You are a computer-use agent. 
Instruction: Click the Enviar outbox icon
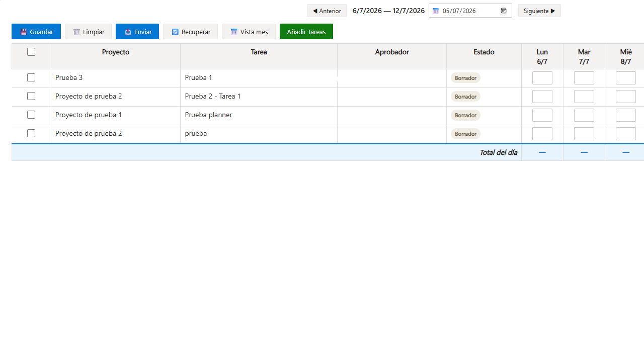point(128,32)
